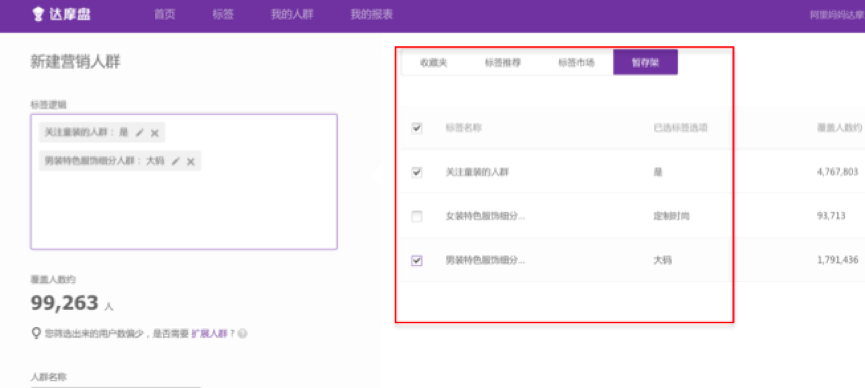This screenshot has height=388, width=865.
Task: Click inside the 标签逻辑 box
Action: (x=184, y=182)
